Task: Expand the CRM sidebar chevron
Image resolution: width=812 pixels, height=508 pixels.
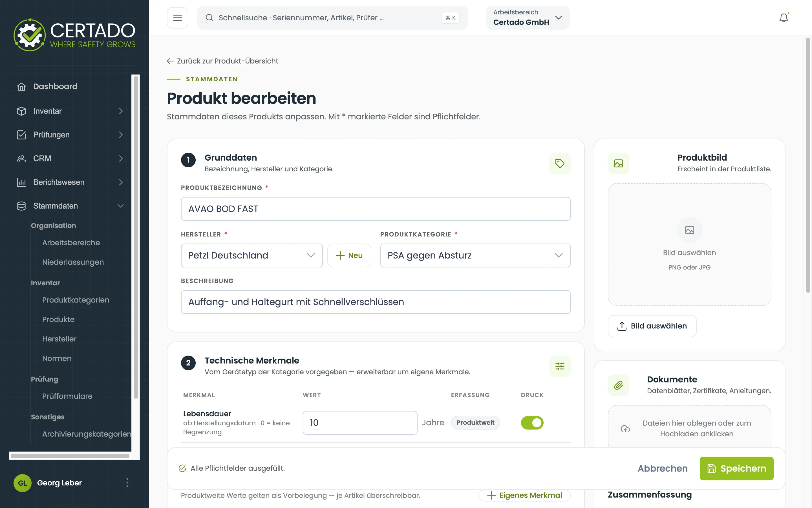Action: tap(121, 158)
